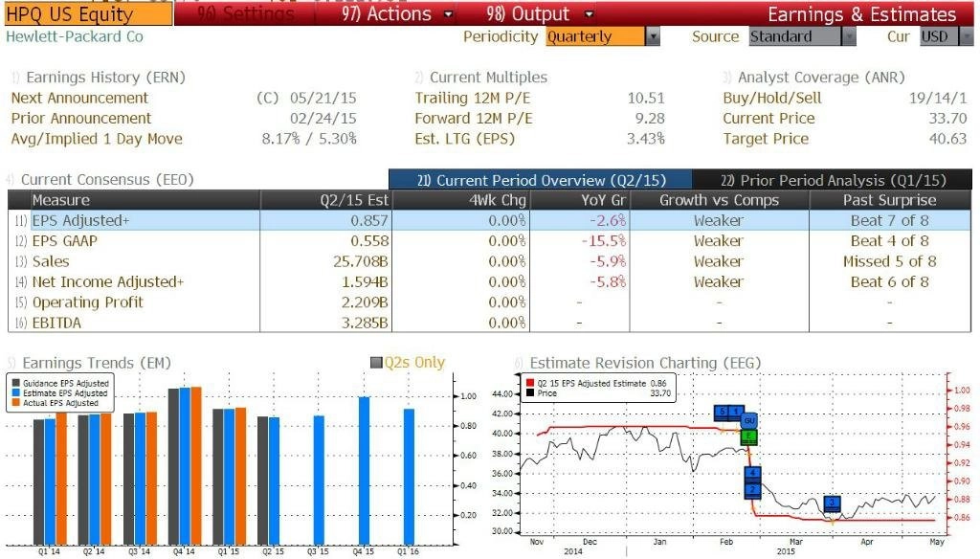Screen dimensions: 980x559
Task: Switch to Prior Period Analysis (Q1/15) tab
Action: pyautogui.click(x=833, y=180)
